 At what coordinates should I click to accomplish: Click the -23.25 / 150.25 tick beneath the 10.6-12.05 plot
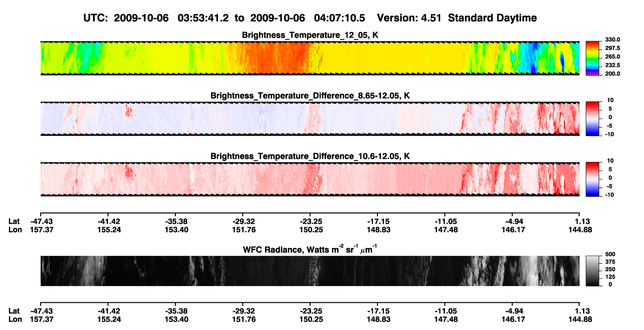(310, 225)
